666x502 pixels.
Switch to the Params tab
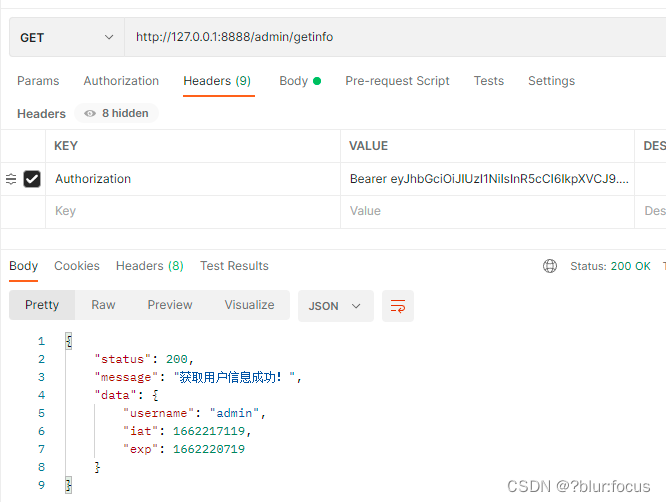click(x=38, y=81)
